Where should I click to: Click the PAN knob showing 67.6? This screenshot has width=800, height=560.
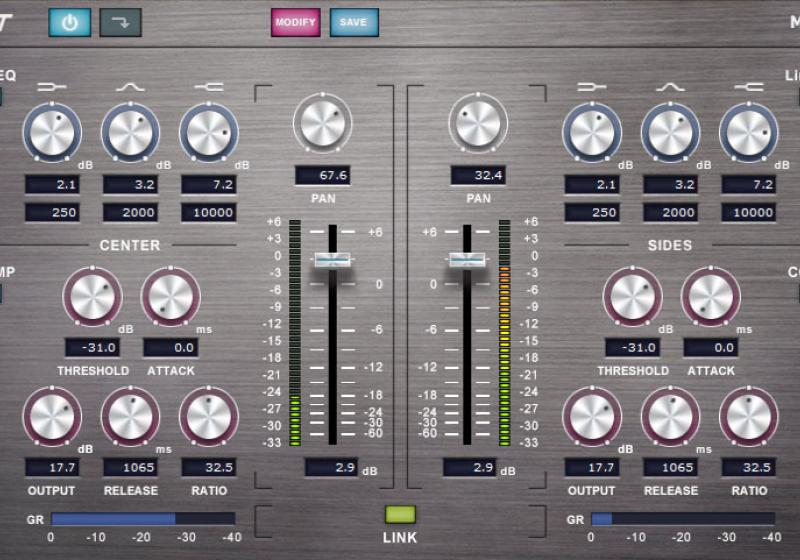[322, 123]
